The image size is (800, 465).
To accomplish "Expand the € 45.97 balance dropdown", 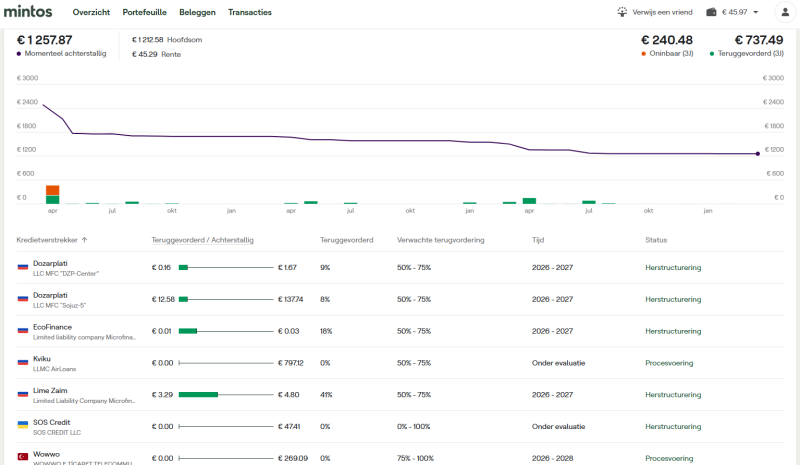I will pyautogui.click(x=755, y=12).
